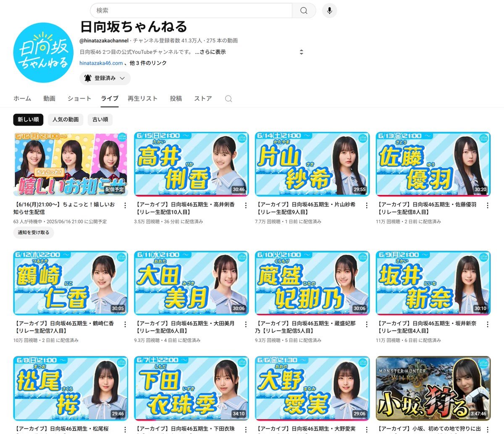Sort videos by 古い順

100,120
